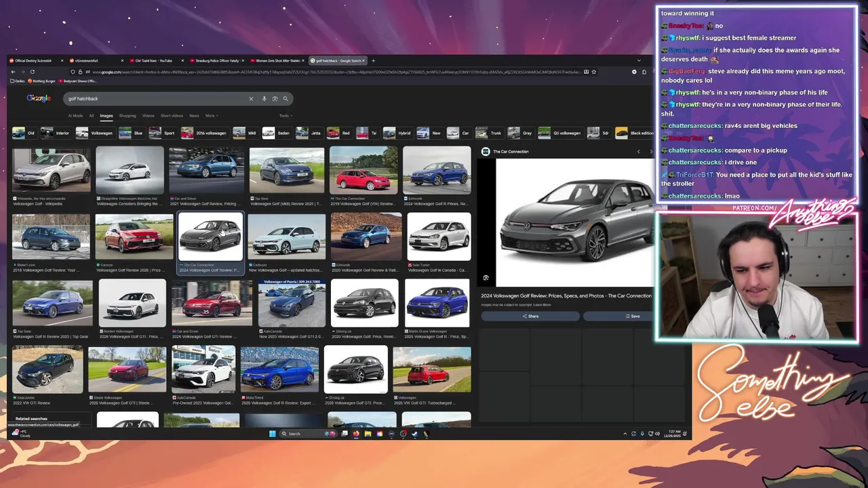The image size is (868, 488).
Task: Switch to the r/LivestreamFail tab
Action: pos(97,61)
